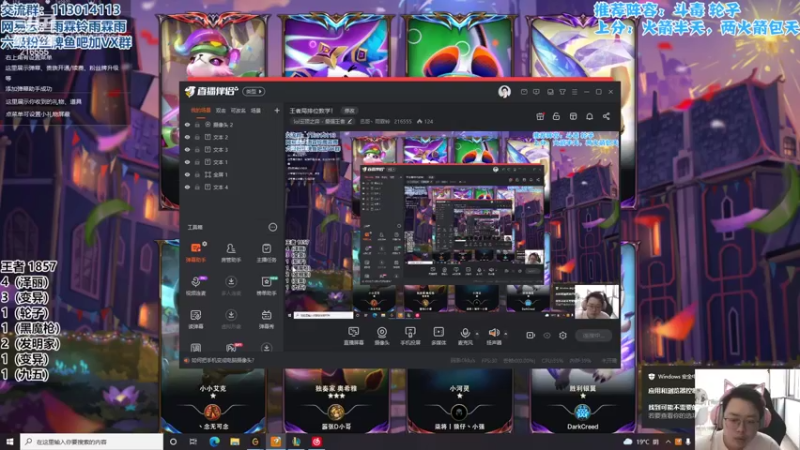Toggle visibility of 摄像头 2 source

(x=187, y=124)
